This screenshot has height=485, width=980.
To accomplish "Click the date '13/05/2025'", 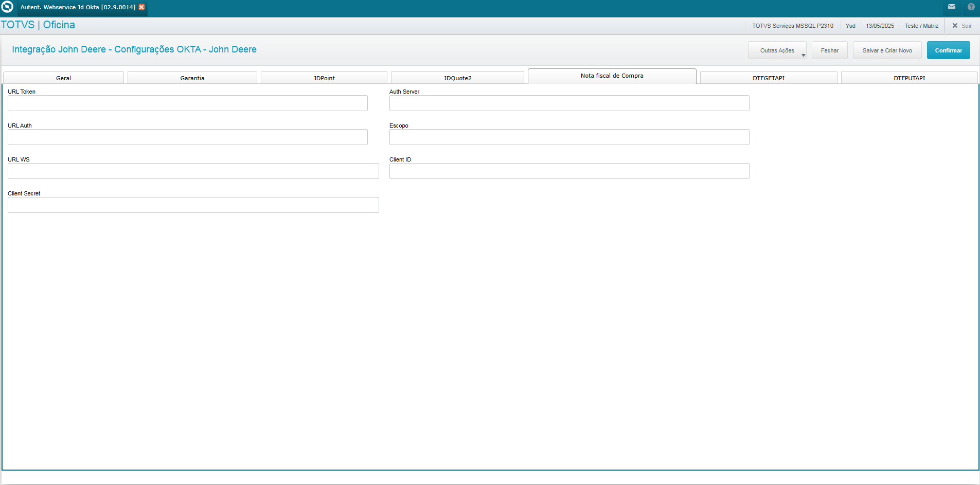I will tap(880, 26).
